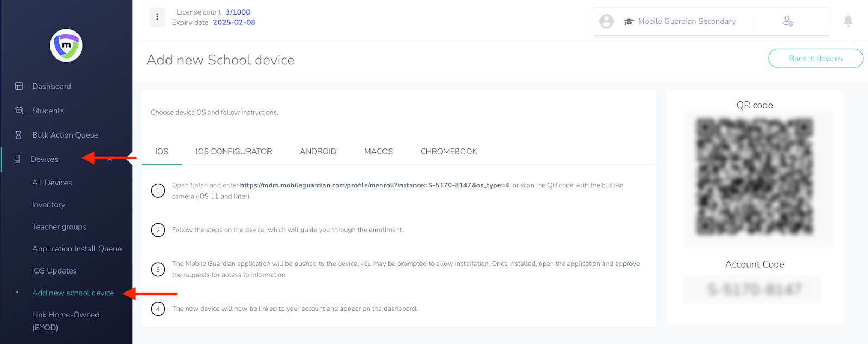Click the Mobile Guardian logo

(66, 46)
